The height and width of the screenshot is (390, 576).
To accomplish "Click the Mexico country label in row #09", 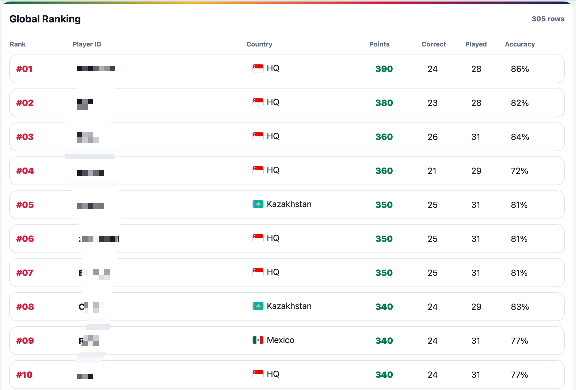I will click(x=280, y=340).
